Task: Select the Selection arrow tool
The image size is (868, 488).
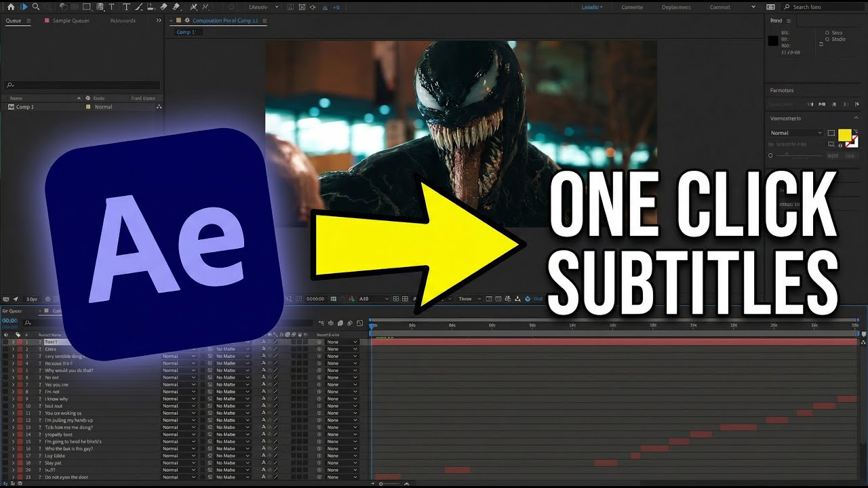Action: click(24, 7)
